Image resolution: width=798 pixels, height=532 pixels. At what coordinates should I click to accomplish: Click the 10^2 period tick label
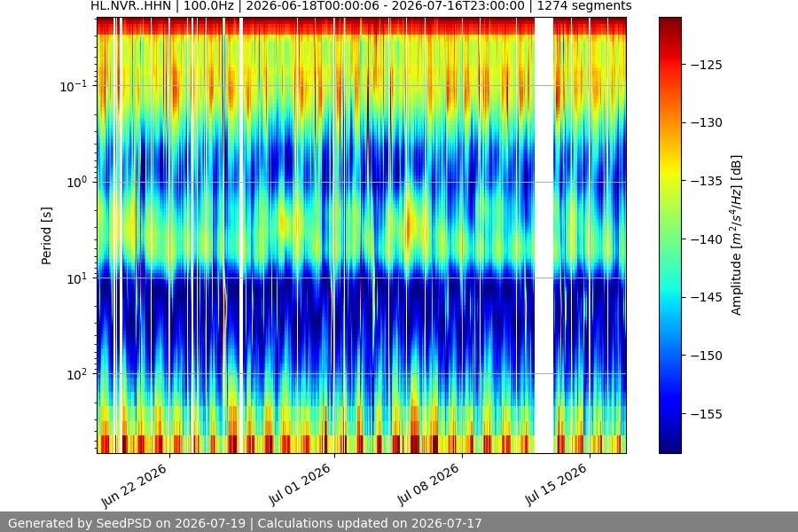76,374
